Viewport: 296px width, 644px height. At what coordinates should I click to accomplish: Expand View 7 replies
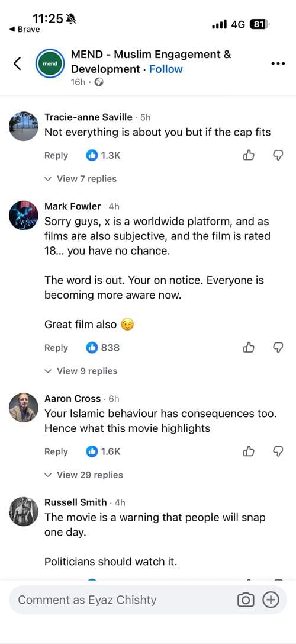point(81,179)
